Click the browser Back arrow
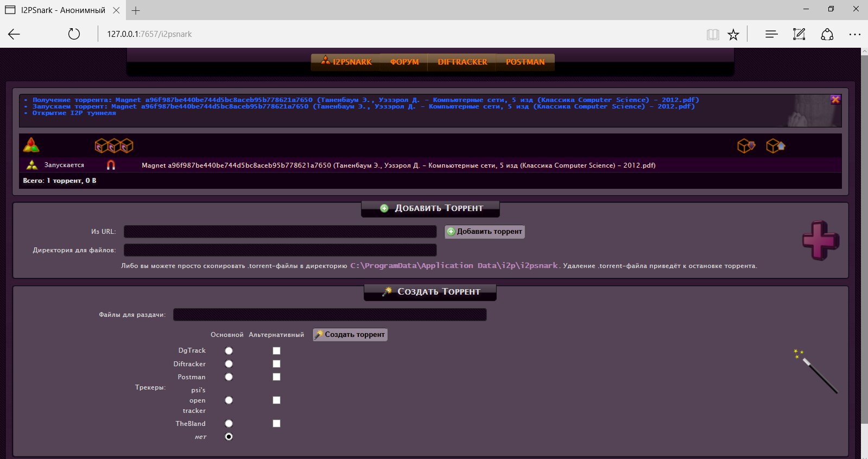Image resolution: width=868 pixels, height=459 pixels. (x=14, y=34)
